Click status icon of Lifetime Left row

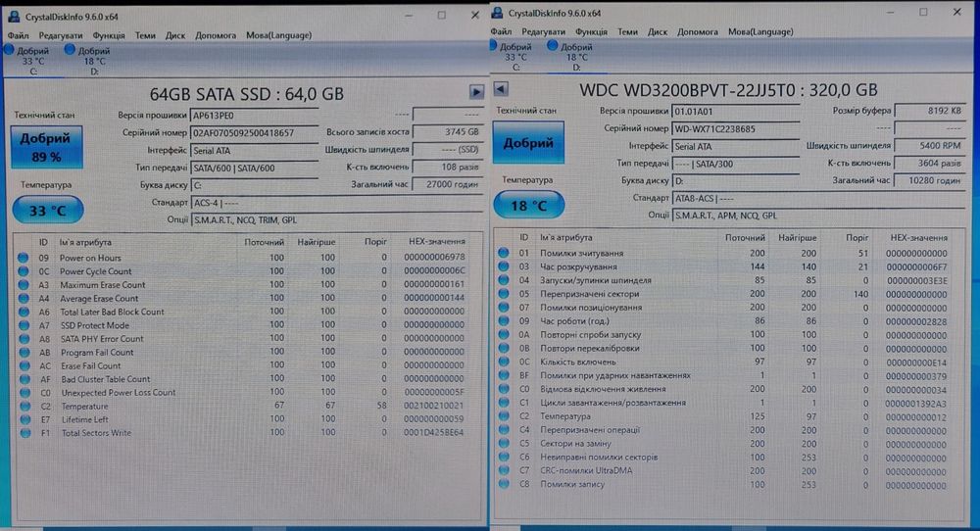click(x=25, y=419)
